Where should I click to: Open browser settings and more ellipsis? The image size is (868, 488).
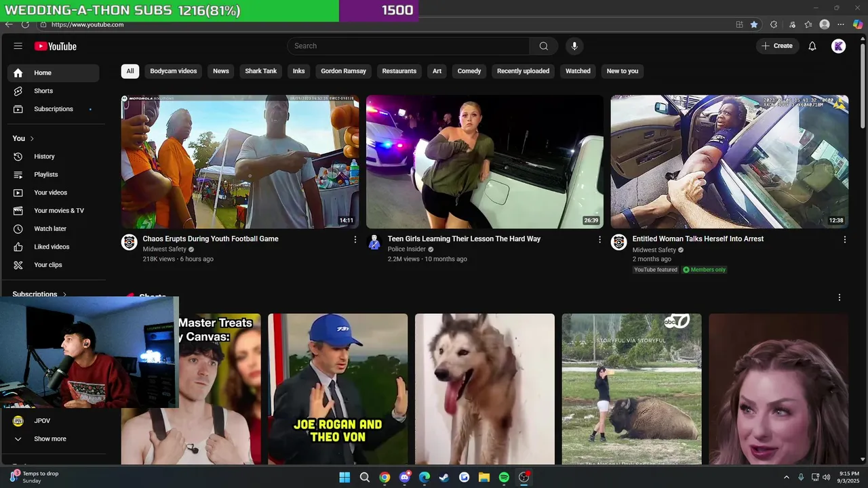[841, 24]
